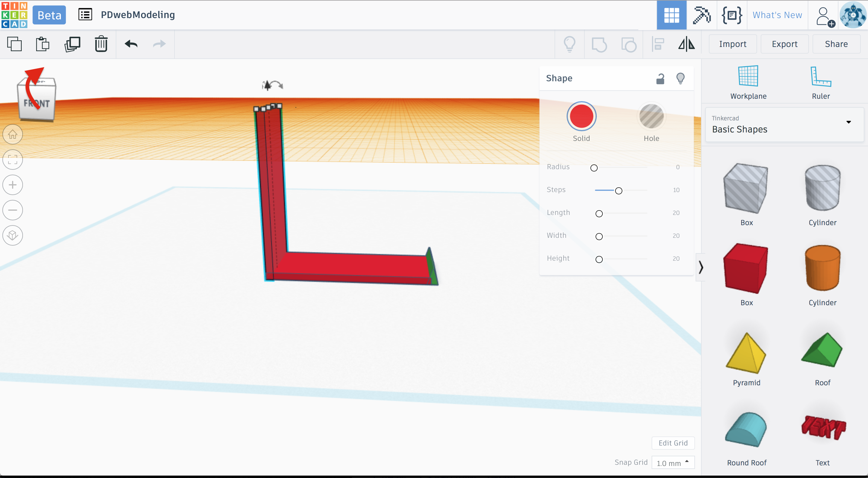Open What's New link

[x=777, y=15]
